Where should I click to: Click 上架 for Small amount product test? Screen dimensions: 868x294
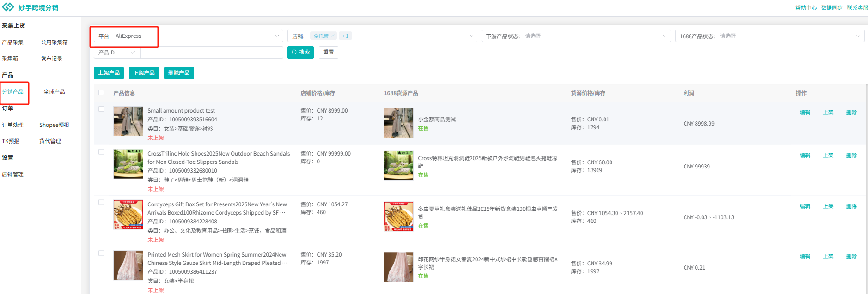pyautogui.click(x=828, y=113)
